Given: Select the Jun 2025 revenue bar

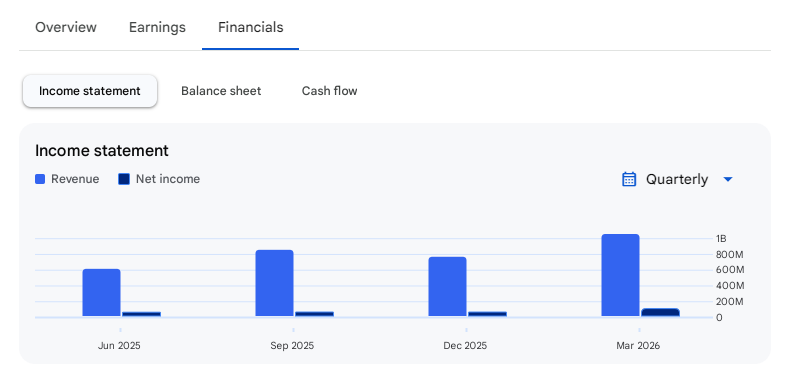Looking at the screenshot, I should 102,293.
